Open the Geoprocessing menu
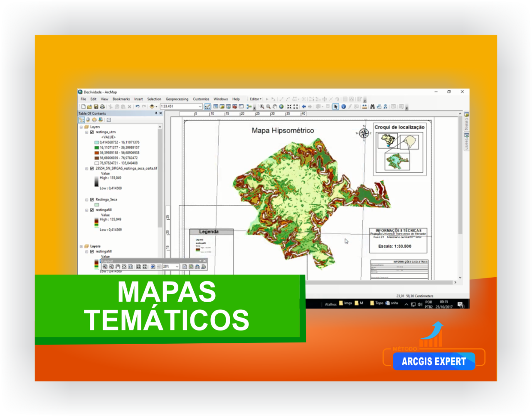The height and width of the screenshot is (416, 532). [x=178, y=99]
